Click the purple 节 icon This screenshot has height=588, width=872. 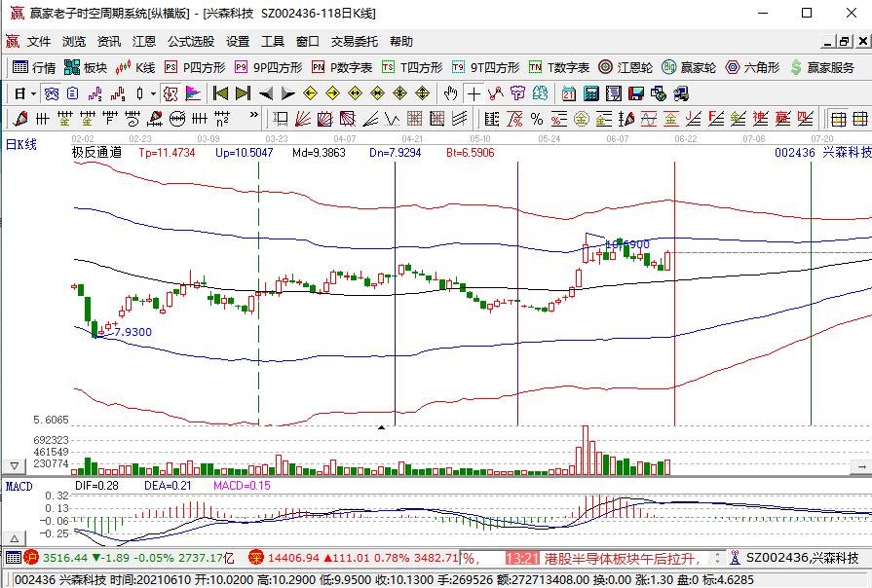[x=517, y=93]
